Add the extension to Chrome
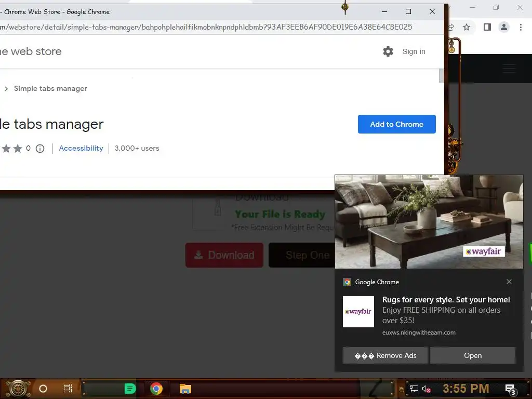 pos(396,124)
